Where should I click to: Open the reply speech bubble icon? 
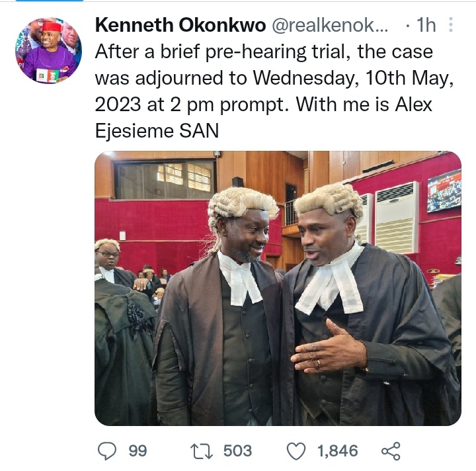point(107,450)
